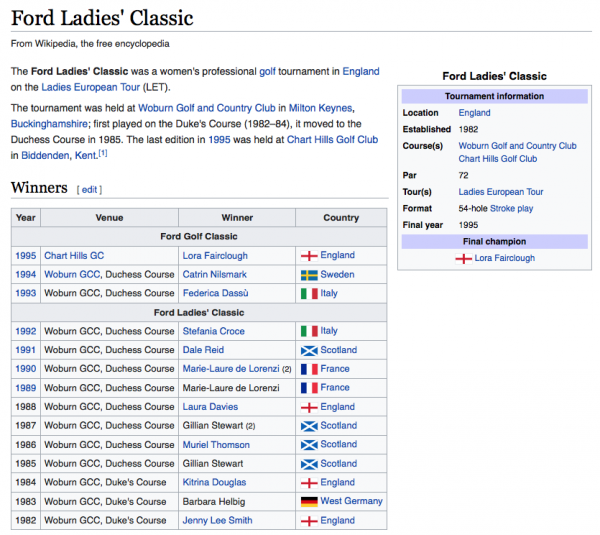Open Woburn Golf and Country Club link in the article text

coord(207,108)
